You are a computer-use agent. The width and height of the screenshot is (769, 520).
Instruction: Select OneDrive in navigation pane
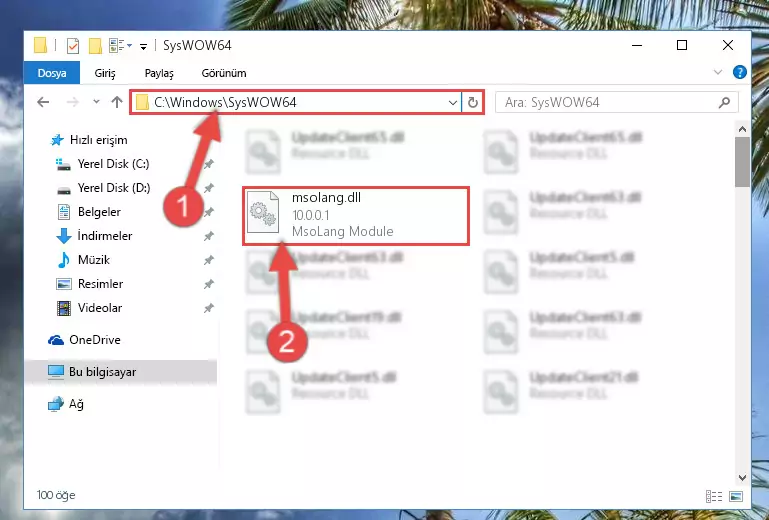(95, 339)
